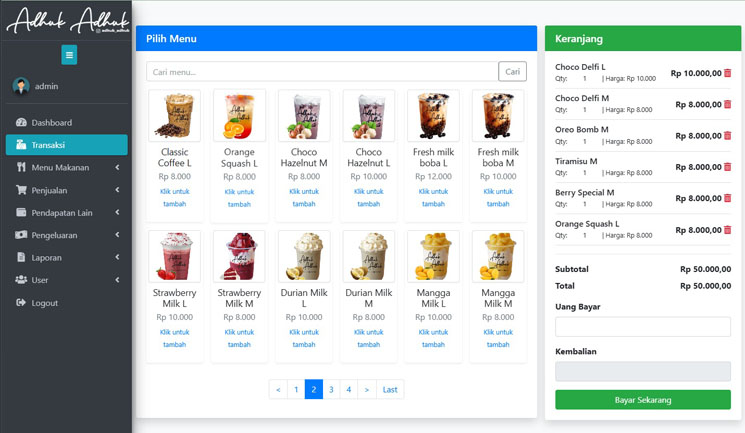Click the Cari menu search field

click(x=322, y=72)
